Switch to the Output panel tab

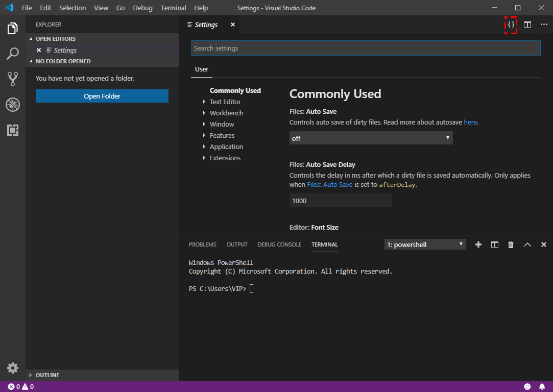click(x=237, y=244)
